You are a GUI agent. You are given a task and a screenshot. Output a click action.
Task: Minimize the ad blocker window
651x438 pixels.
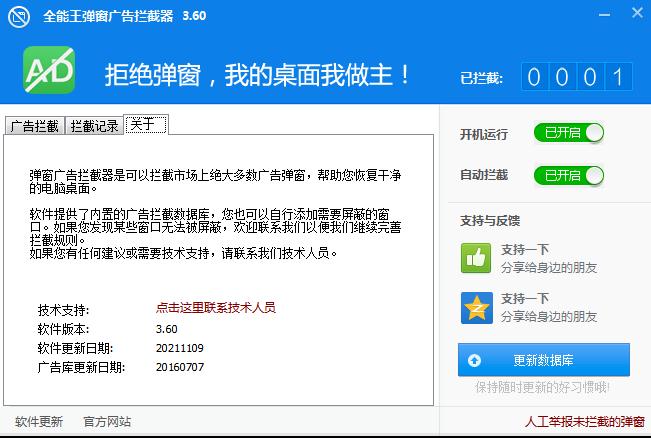click(x=603, y=16)
